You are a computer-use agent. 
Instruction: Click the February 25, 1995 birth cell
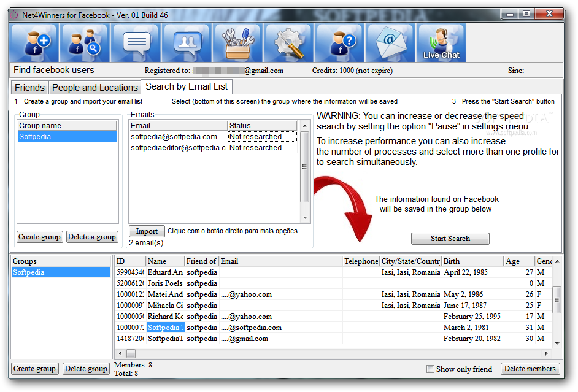(472, 317)
